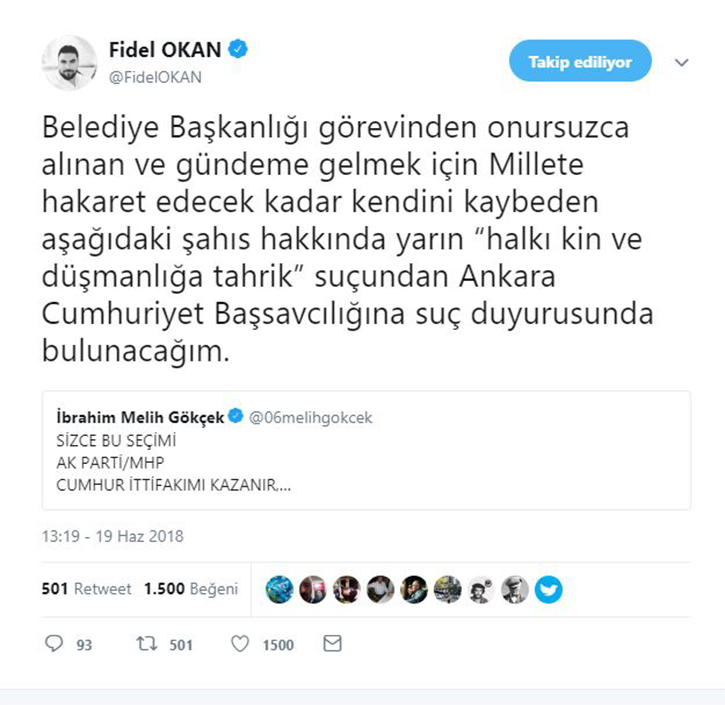
Task: Like the tweet with heart icon
Action: click(240, 644)
